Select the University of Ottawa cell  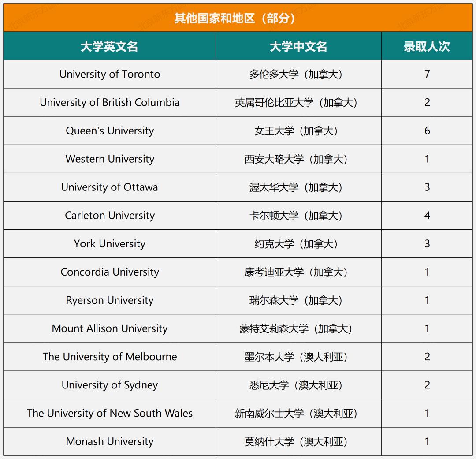tap(110, 187)
